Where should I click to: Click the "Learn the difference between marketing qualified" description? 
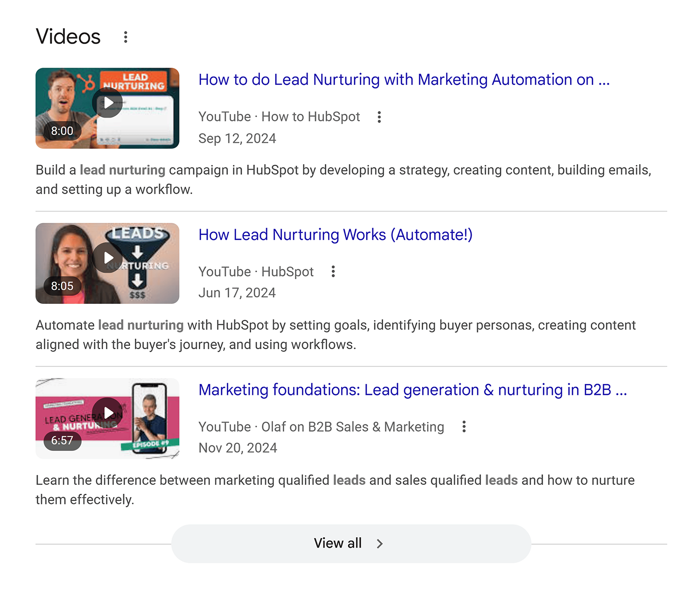click(335, 490)
